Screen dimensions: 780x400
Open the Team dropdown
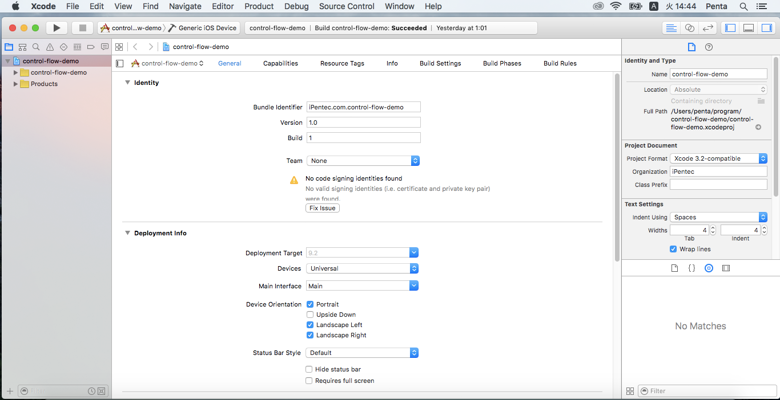click(x=363, y=161)
